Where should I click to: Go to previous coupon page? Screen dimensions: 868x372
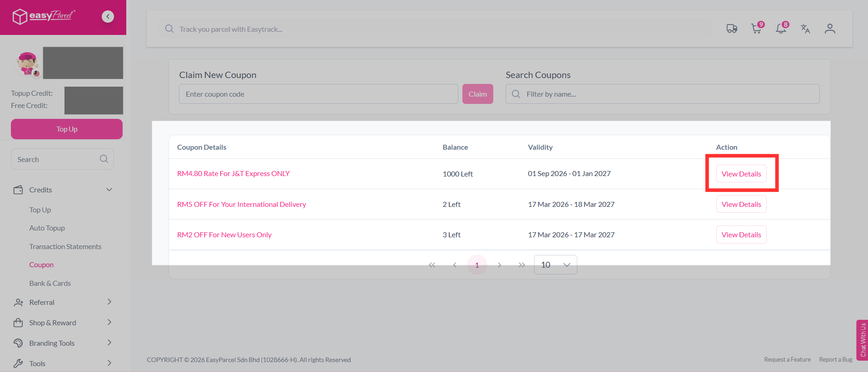click(x=455, y=265)
